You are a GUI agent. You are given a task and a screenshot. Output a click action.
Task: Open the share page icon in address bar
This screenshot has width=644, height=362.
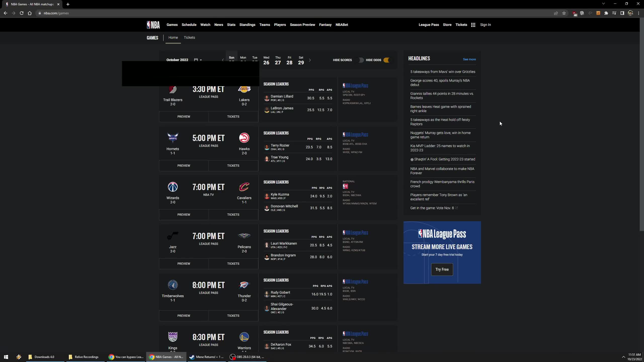(x=556, y=13)
